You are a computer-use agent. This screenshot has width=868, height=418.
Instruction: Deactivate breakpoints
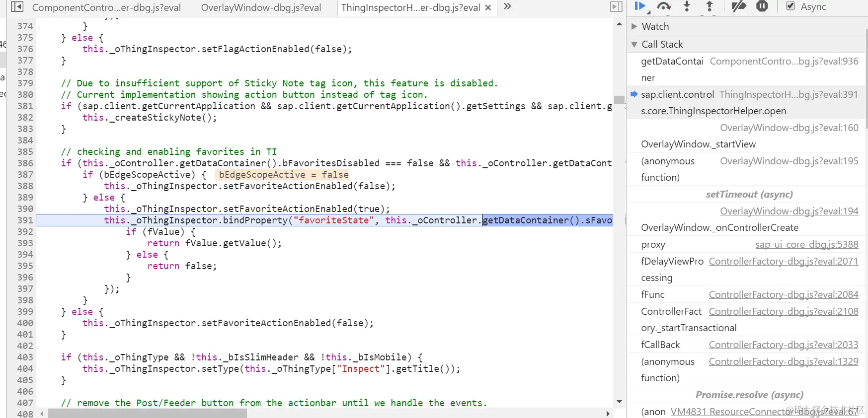pos(739,6)
